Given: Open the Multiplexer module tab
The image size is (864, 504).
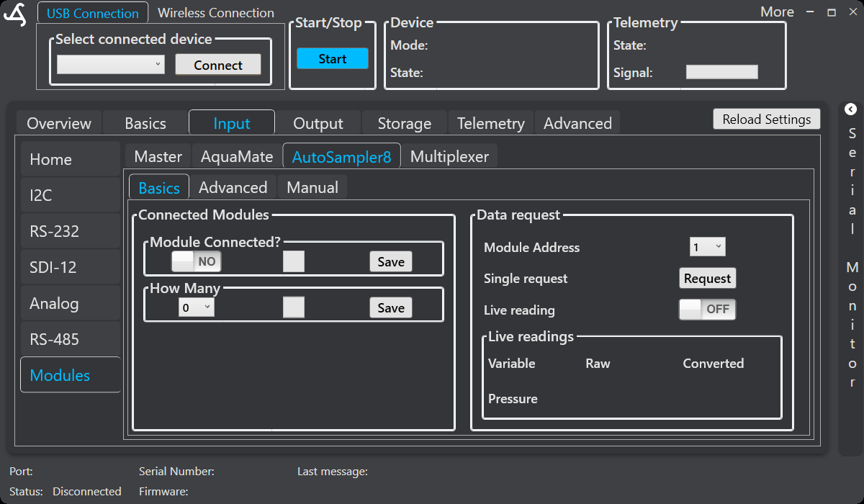Looking at the screenshot, I should click(449, 156).
